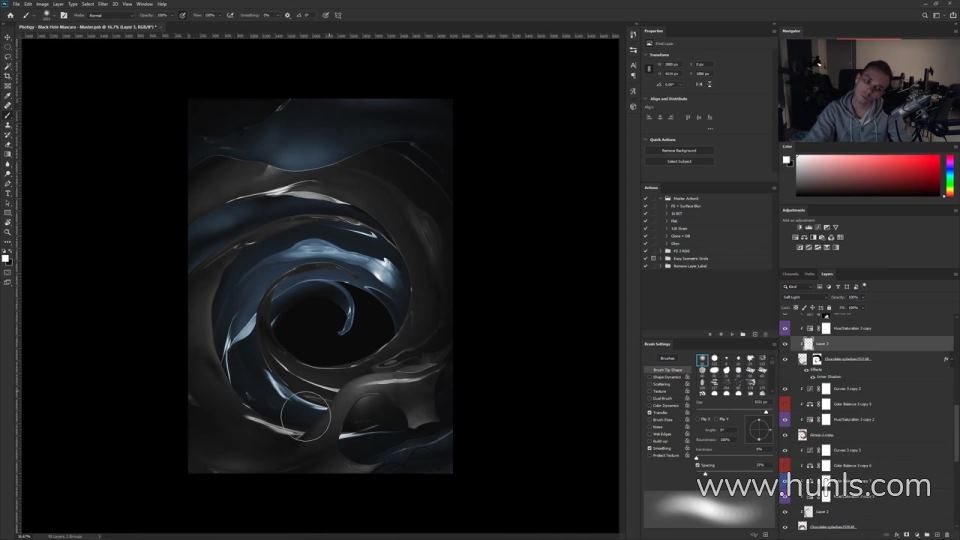960x540 pixels.
Task: Open the Filter menu
Action: point(103,4)
